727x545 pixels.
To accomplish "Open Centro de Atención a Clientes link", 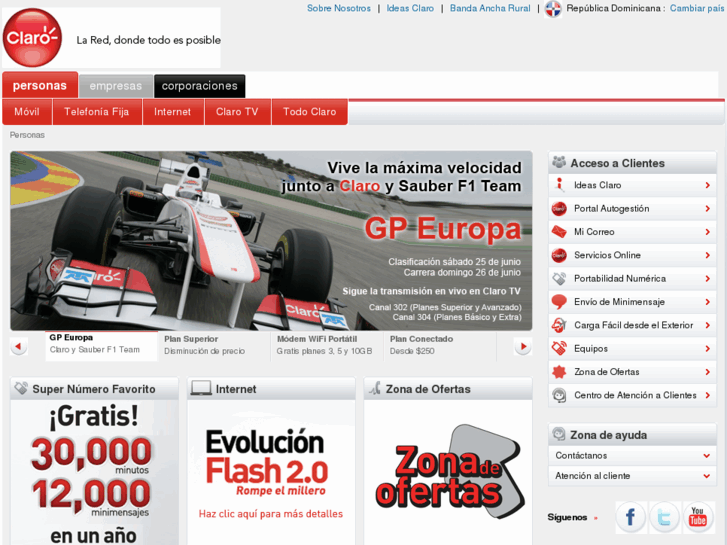I will coord(632,395).
